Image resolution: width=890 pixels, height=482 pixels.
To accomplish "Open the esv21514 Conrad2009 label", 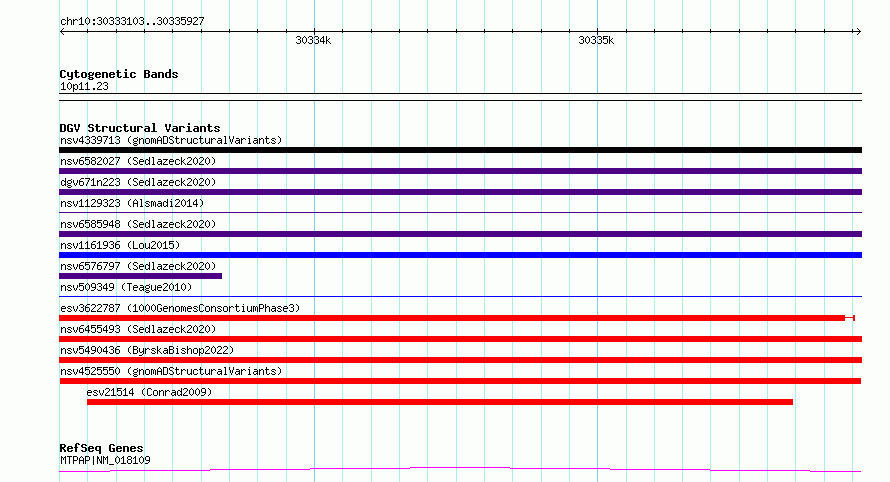I will [x=149, y=392].
